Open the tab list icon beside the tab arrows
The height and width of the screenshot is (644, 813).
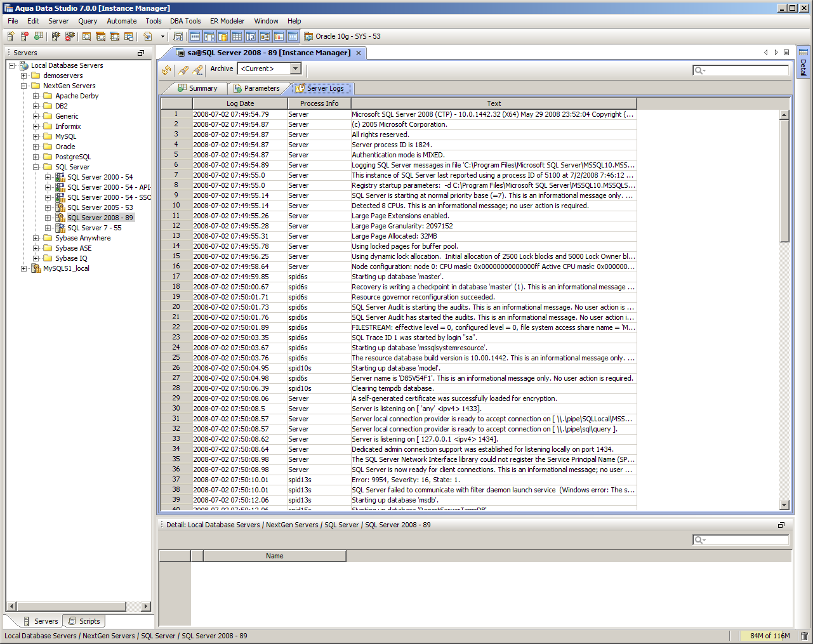pyautogui.click(x=786, y=53)
